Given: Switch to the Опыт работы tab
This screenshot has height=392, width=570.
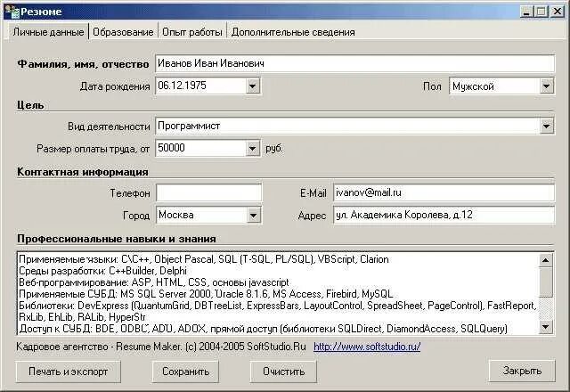Looking at the screenshot, I should click(192, 32).
